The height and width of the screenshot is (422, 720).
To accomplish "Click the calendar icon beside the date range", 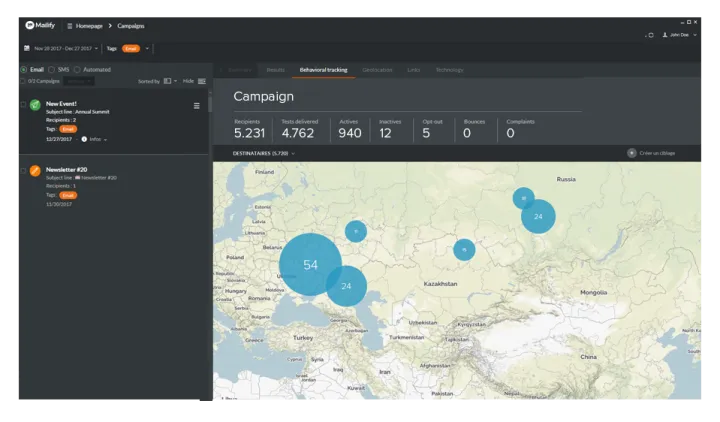I will [x=25, y=48].
